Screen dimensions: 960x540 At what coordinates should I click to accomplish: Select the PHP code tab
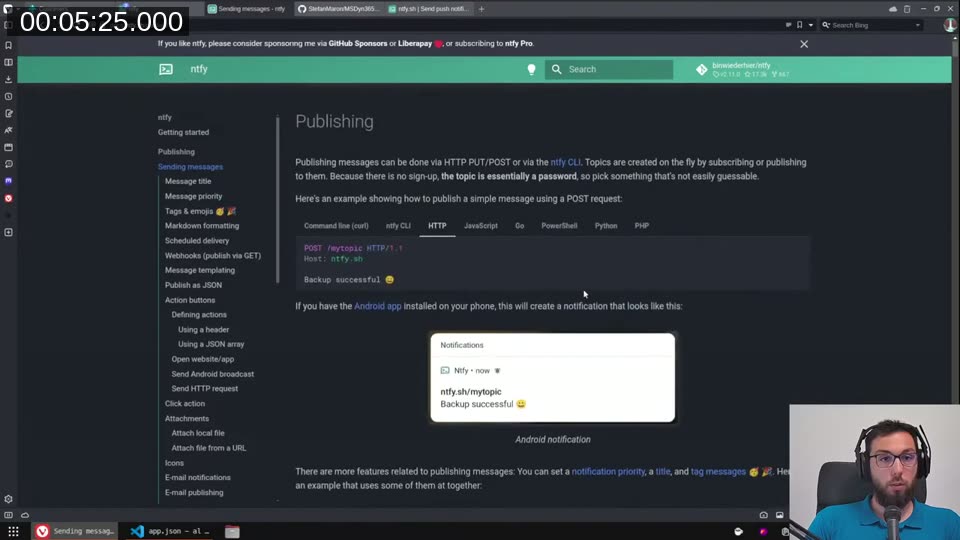coord(642,226)
